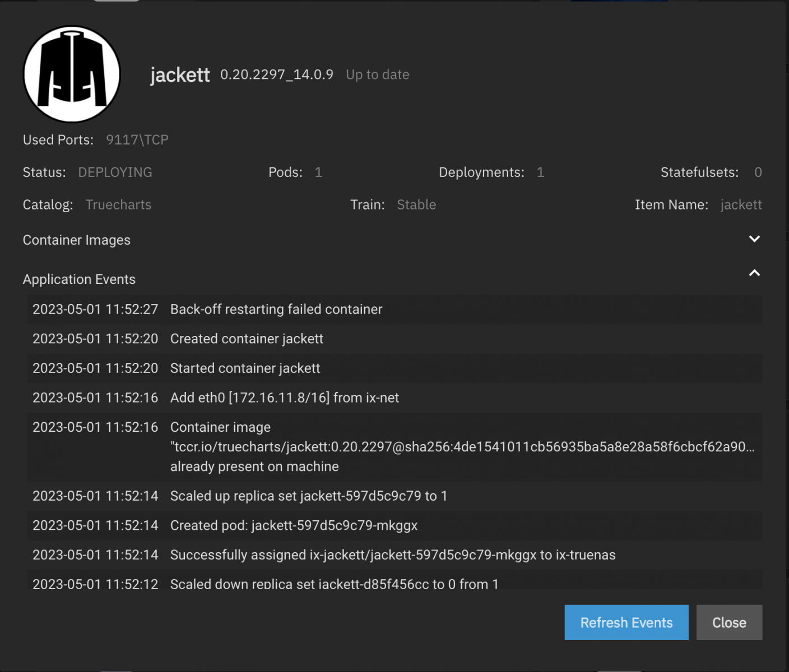Select the Started container jackett event
The image size is (789, 672).
(x=395, y=368)
